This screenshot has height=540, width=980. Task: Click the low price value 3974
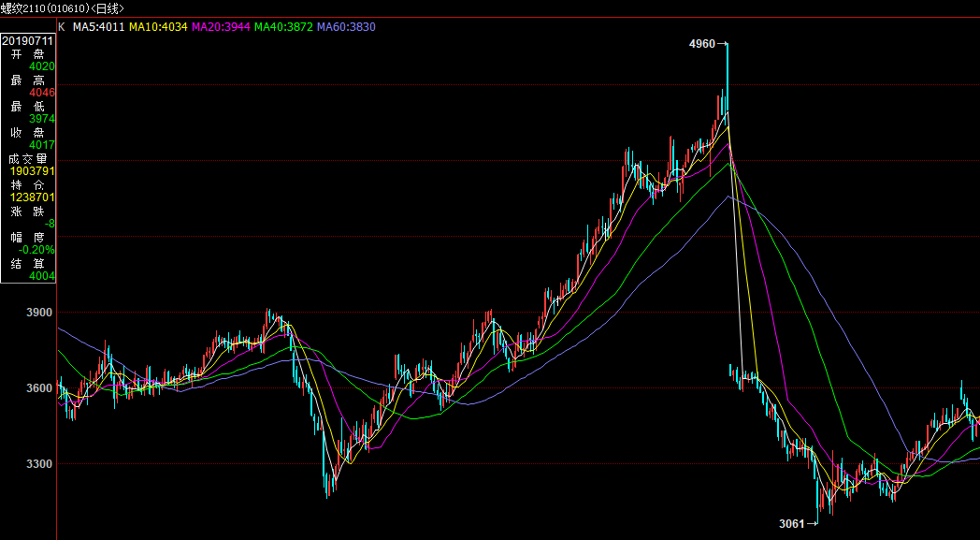(42, 119)
